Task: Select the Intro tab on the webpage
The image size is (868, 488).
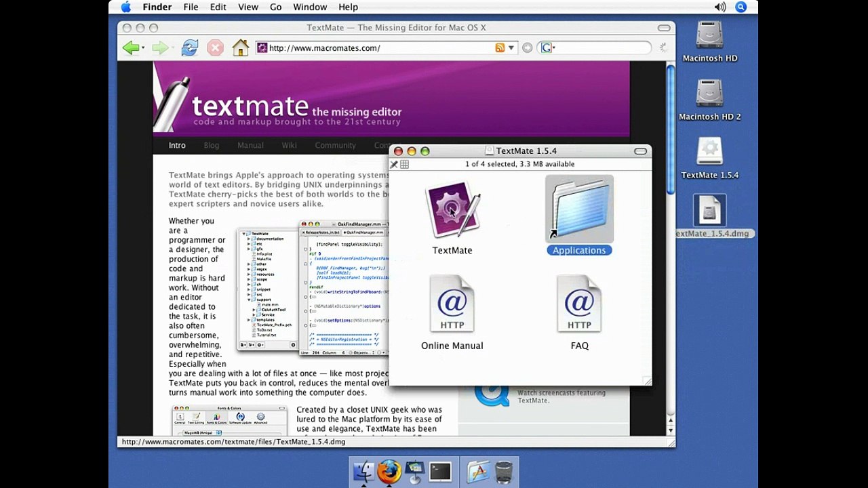Action: click(x=177, y=145)
